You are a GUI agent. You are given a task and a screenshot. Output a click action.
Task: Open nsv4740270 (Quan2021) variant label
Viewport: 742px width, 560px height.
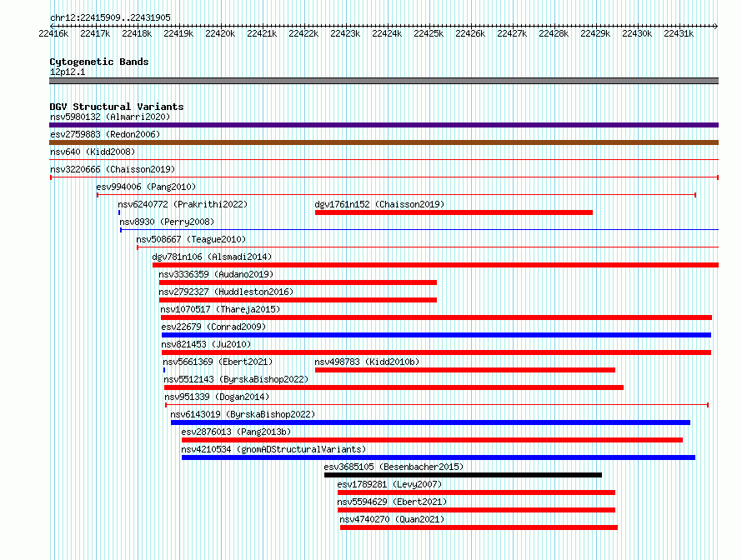pos(392,519)
